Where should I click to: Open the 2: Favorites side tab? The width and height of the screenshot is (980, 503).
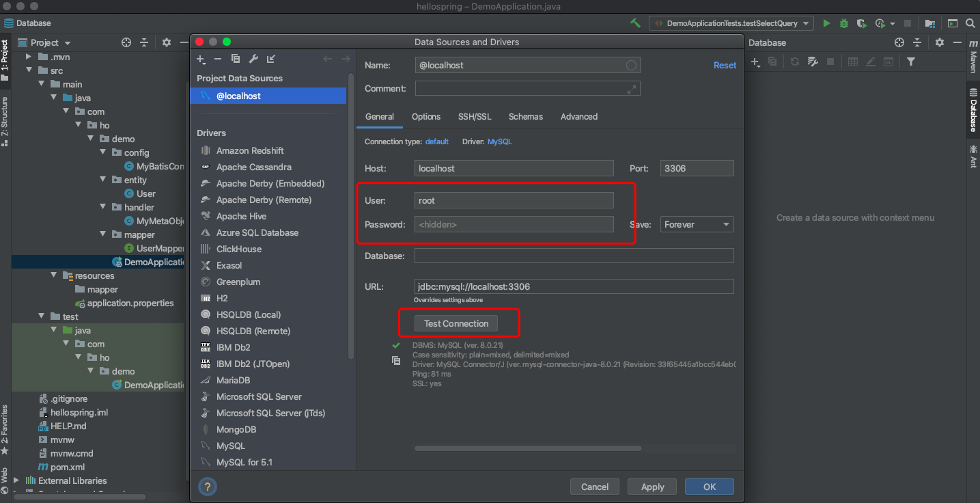click(5, 431)
